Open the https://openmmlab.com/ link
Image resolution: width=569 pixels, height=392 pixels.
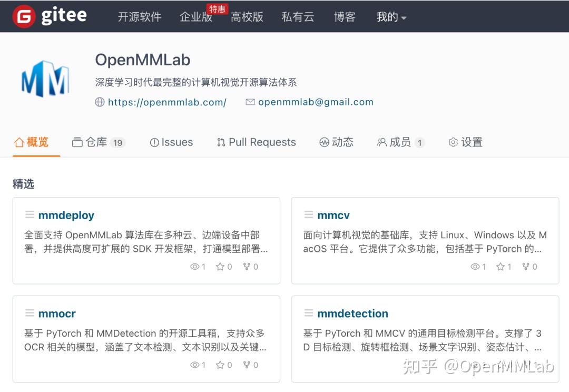[x=168, y=102]
